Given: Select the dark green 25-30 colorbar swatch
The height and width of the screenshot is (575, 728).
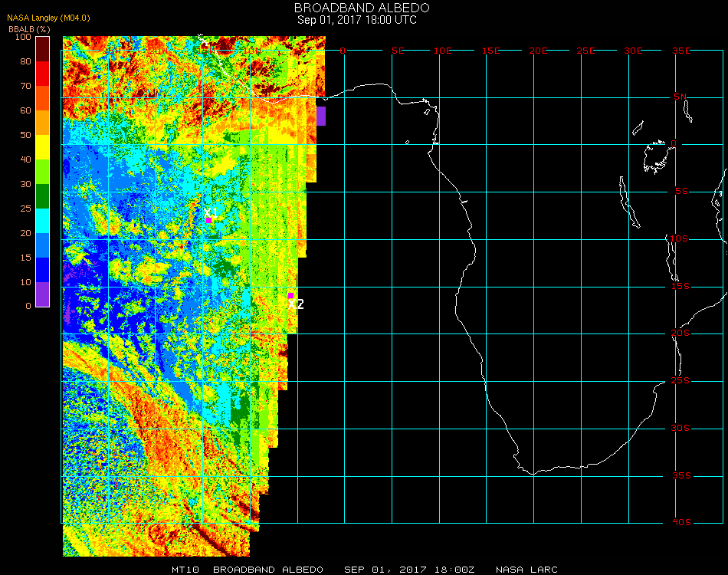Looking at the screenshot, I should [x=43, y=196].
